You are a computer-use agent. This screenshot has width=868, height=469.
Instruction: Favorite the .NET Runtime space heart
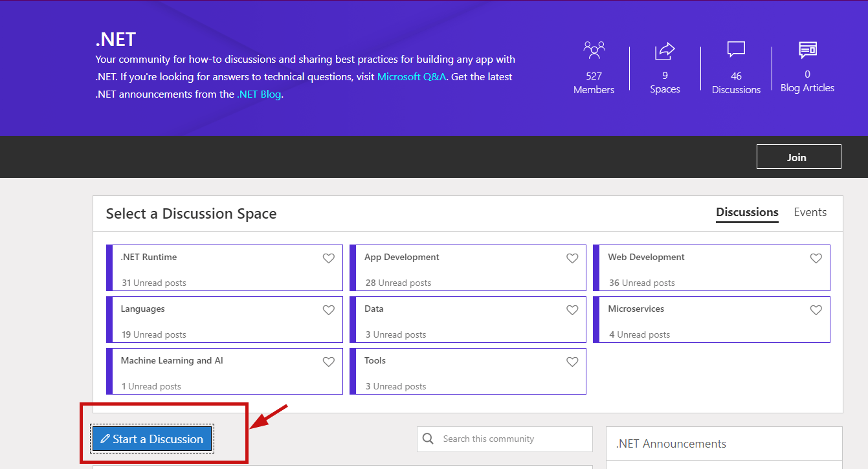tap(329, 258)
